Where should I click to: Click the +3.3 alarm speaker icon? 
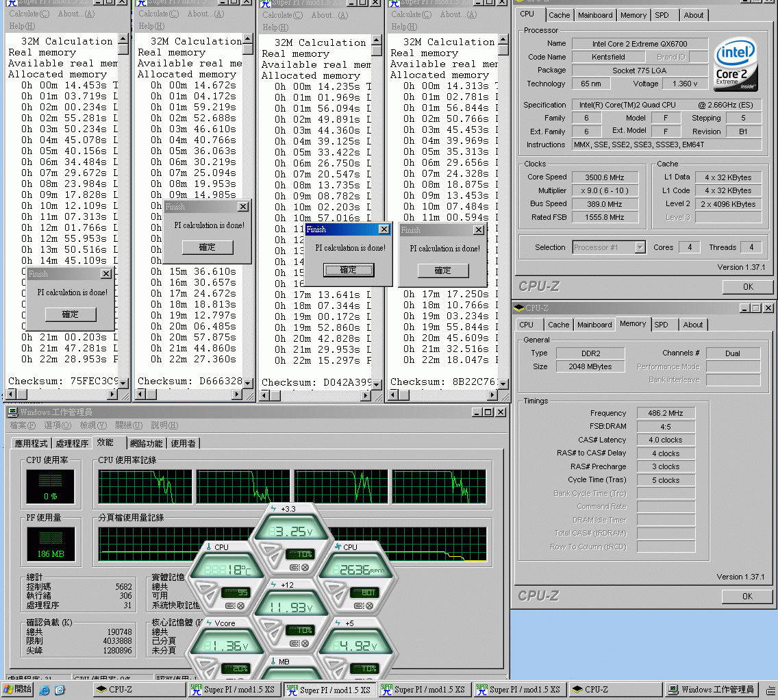click(x=294, y=568)
